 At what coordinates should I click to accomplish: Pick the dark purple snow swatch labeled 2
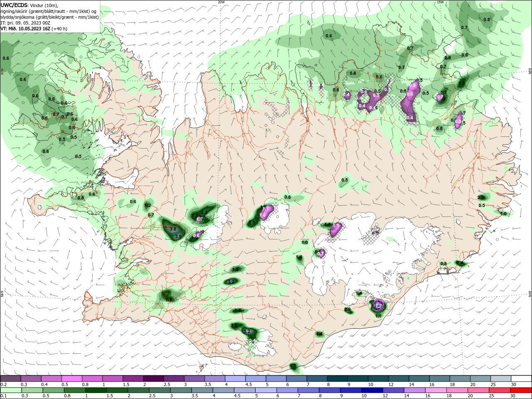pos(153,379)
